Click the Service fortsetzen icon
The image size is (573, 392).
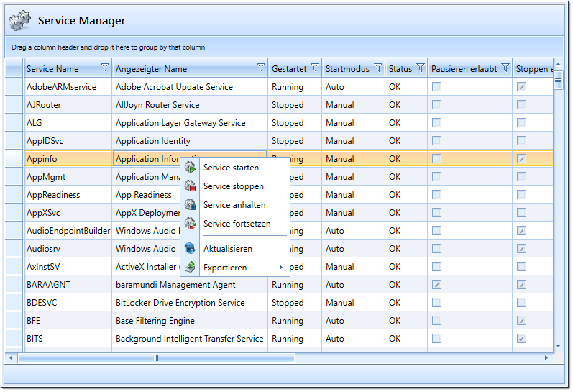click(190, 223)
